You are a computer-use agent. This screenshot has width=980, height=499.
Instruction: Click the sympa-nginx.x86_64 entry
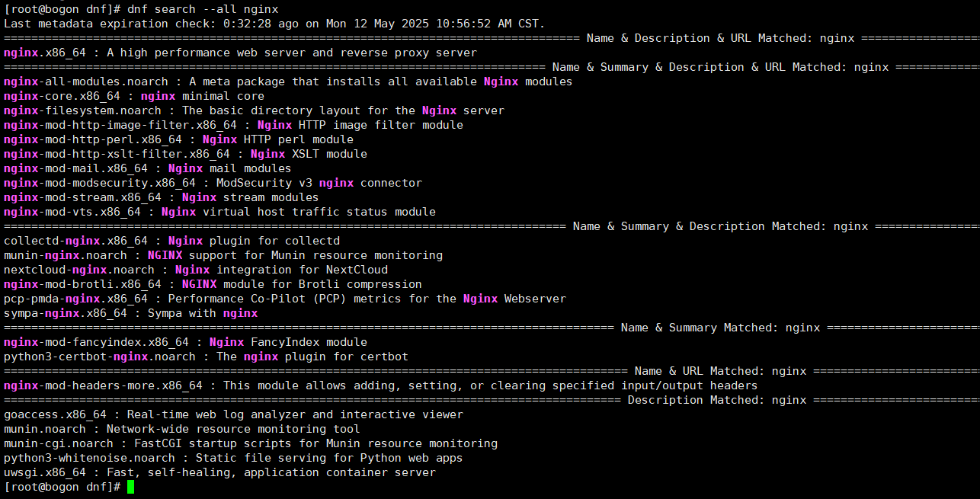click(x=131, y=313)
